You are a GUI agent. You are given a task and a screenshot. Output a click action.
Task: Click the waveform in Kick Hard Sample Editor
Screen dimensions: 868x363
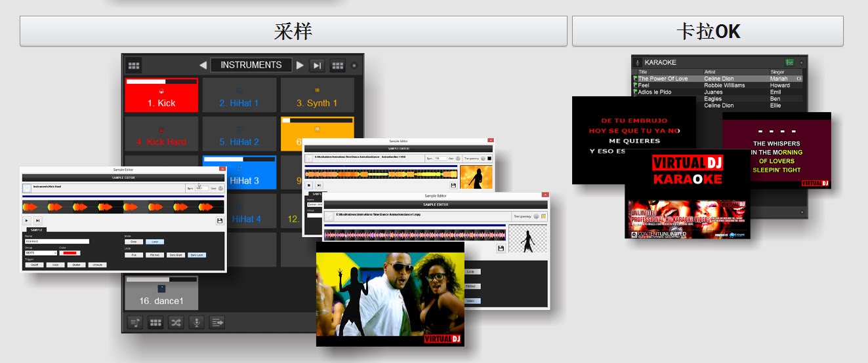pyautogui.click(x=123, y=207)
